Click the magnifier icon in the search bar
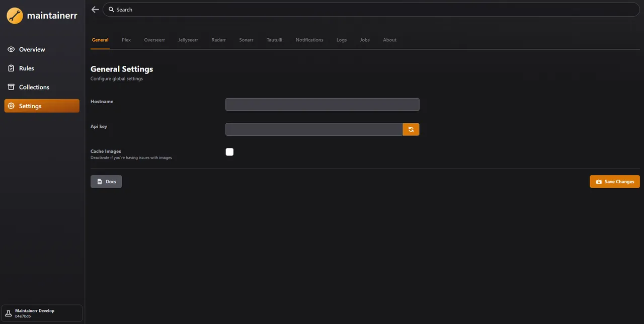Viewport: 644px width, 324px height. (111, 9)
